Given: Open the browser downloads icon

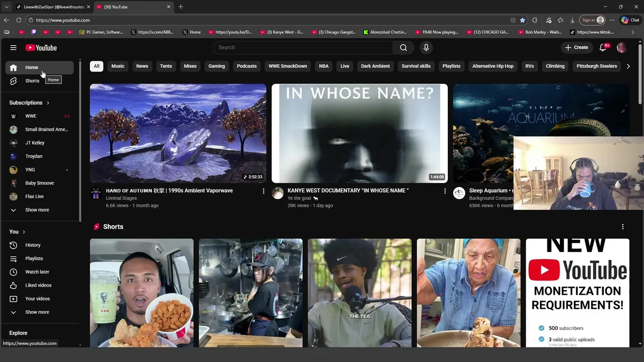Looking at the screenshot, I should click(x=572, y=20).
